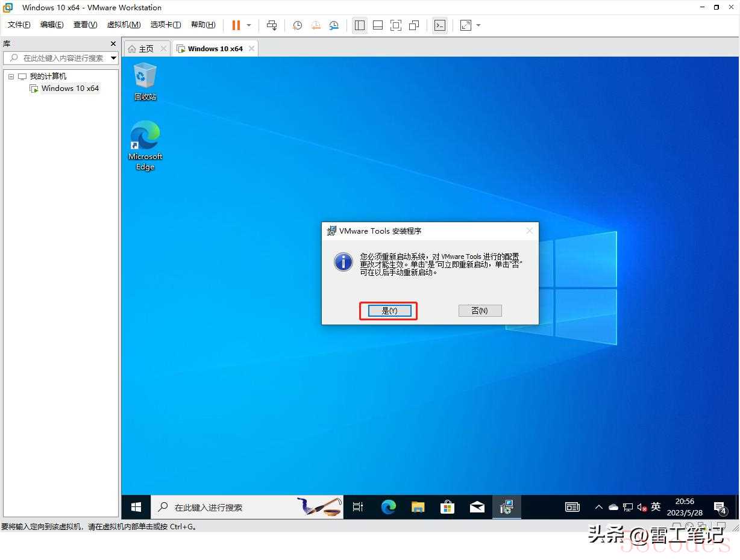This screenshot has width=740, height=560.
Task: Toggle the thumbnail bar view
Action: pyautogui.click(x=378, y=25)
